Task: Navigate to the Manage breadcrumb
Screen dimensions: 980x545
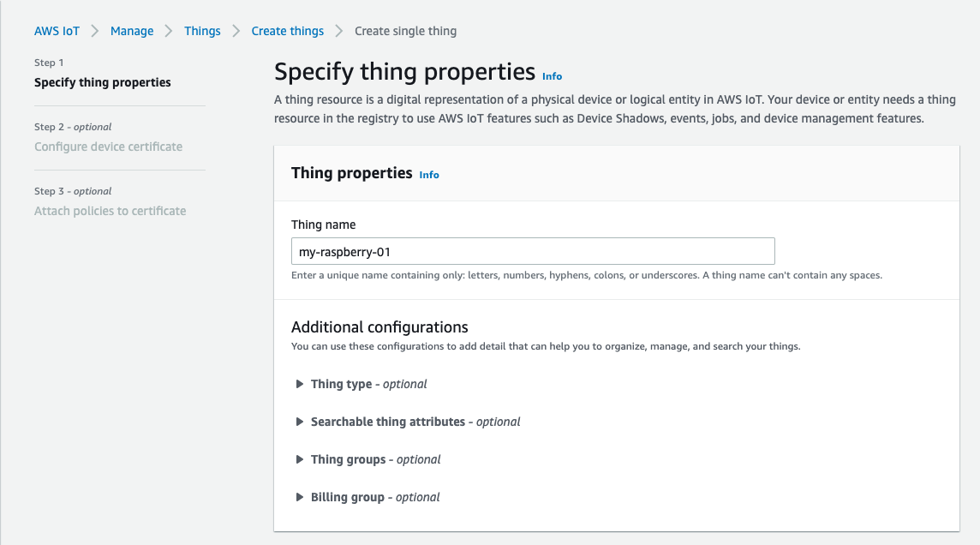Action: (x=132, y=31)
